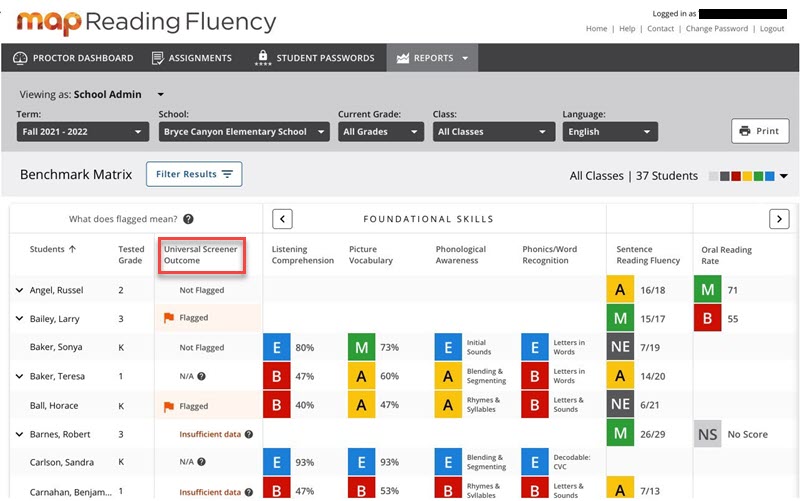Expand the row for Baker, Teresa

tap(19, 377)
